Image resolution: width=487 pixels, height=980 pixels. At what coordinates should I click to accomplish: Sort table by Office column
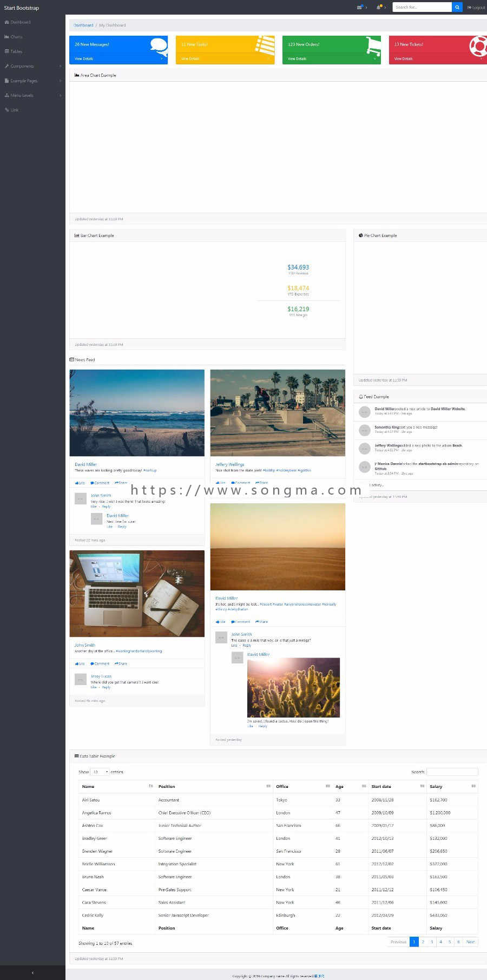[x=302, y=786]
